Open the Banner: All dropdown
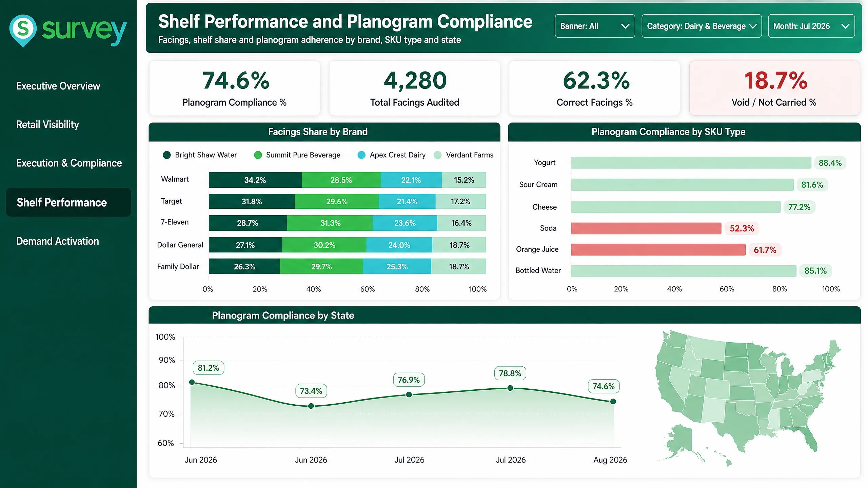 (595, 26)
